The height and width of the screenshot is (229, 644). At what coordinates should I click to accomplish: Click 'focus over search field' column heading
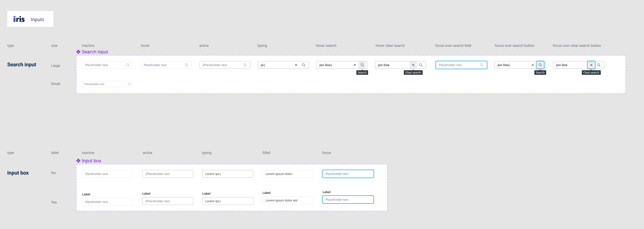coord(453,46)
